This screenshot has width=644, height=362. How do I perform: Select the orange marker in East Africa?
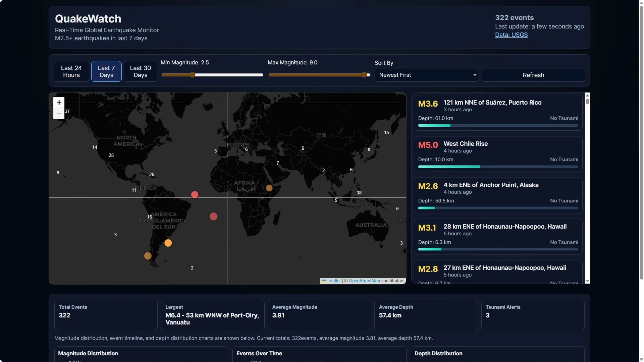[x=269, y=188]
